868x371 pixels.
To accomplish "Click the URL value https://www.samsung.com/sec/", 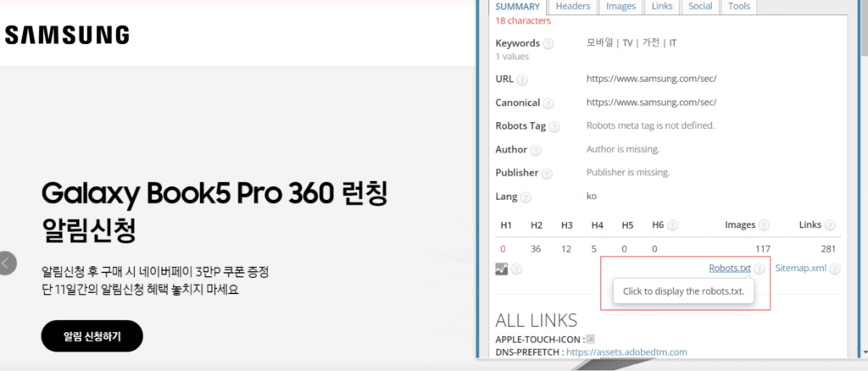I will pyautogui.click(x=652, y=79).
